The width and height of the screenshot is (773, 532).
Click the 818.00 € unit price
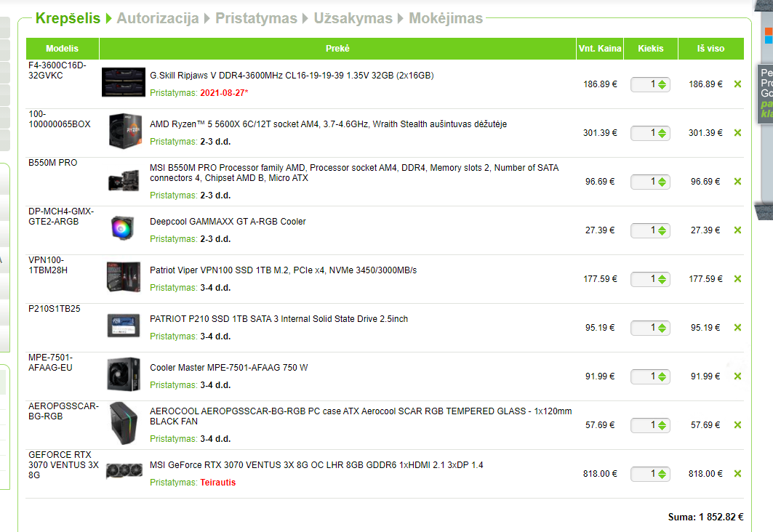click(600, 474)
